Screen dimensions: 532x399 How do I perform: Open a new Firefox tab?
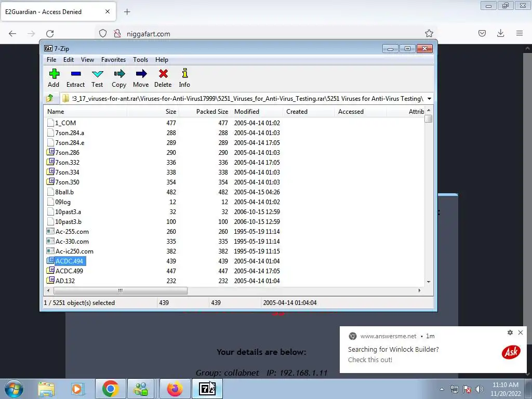[127, 12]
